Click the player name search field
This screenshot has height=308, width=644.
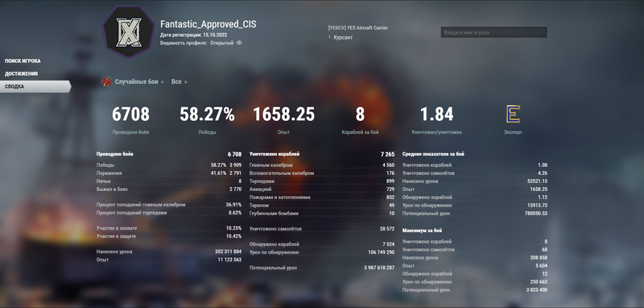[493, 32]
